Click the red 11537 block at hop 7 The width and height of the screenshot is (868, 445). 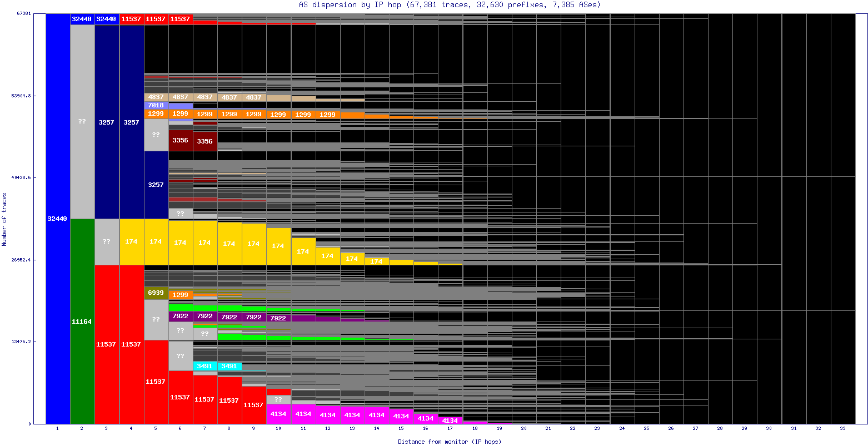click(205, 399)
